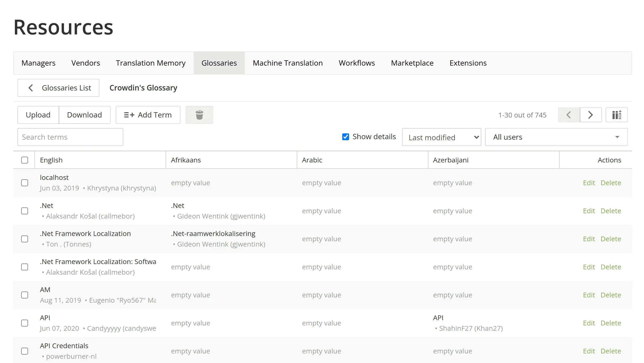Open the Last modified sort dropdown

(x=441, y=137)
